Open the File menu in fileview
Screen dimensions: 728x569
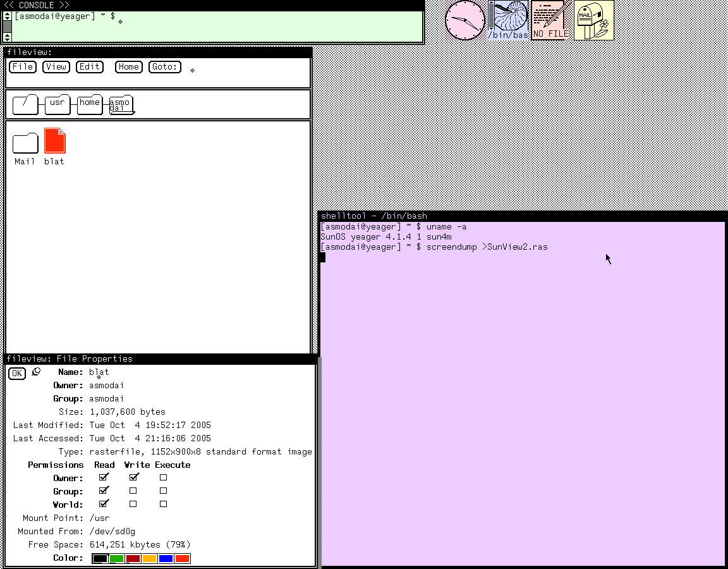tap(23, 67)
